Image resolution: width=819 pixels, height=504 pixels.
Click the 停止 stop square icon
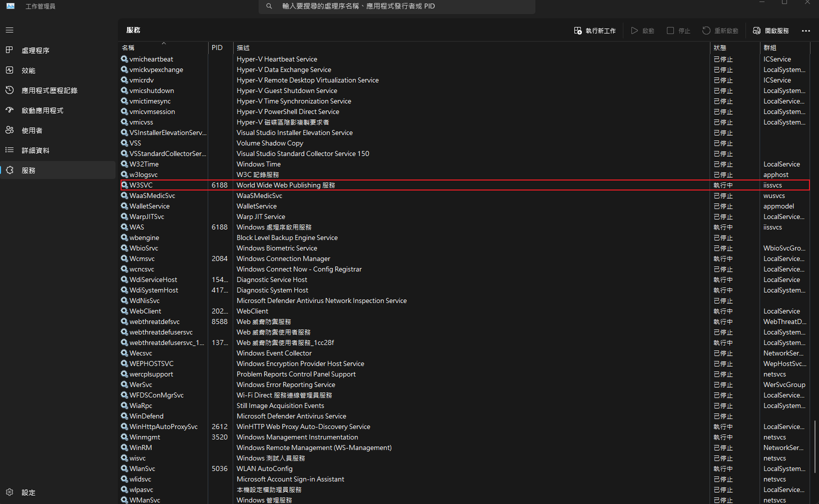pyautogui.click(x=670, y=30)
